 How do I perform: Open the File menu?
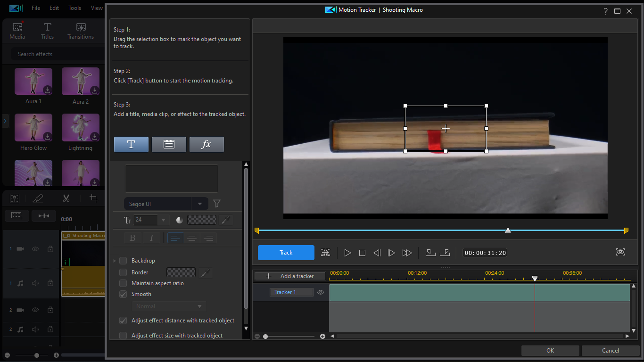(x=36, y=8)
